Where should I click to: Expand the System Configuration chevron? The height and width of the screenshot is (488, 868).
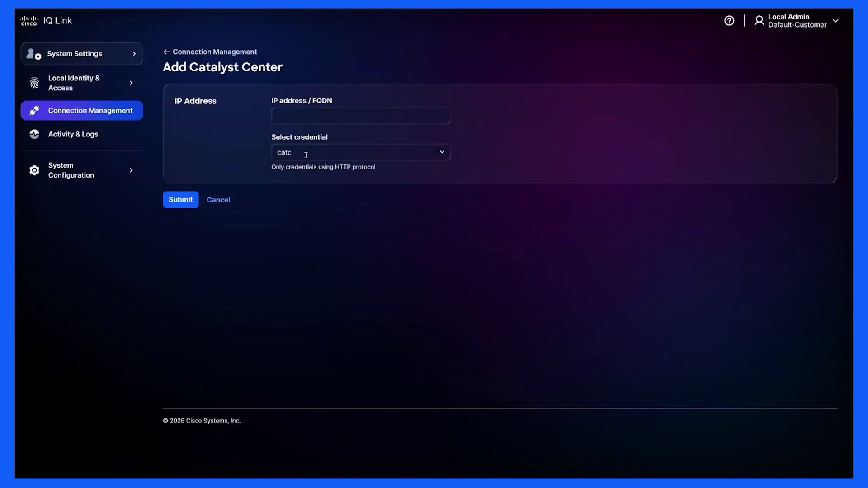(131, 170)
